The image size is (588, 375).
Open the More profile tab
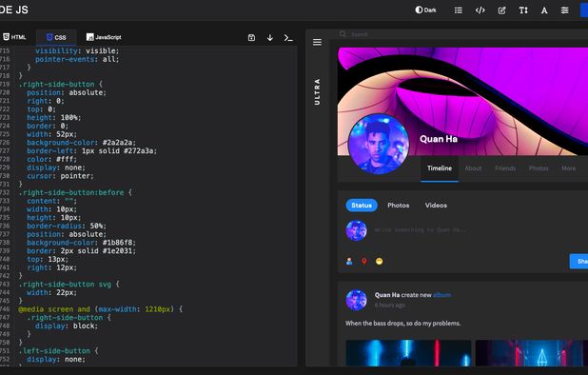(569, 168)
